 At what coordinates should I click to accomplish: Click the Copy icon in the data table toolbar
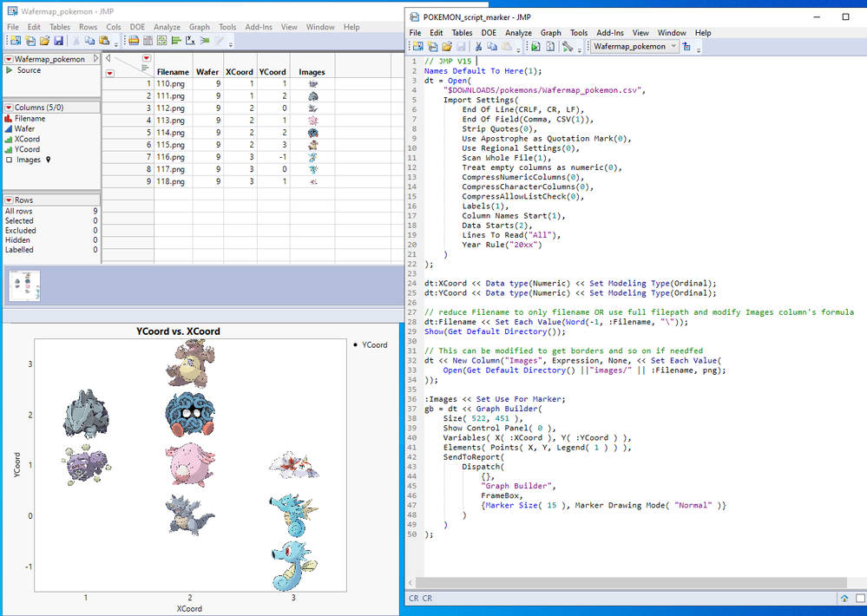89,40
